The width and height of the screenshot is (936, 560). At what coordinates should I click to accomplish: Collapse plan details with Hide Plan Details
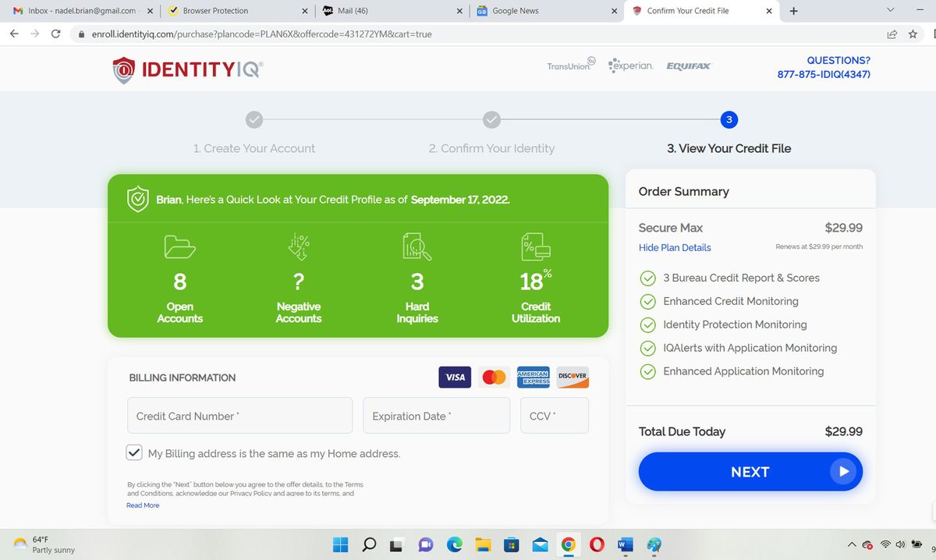675,247
